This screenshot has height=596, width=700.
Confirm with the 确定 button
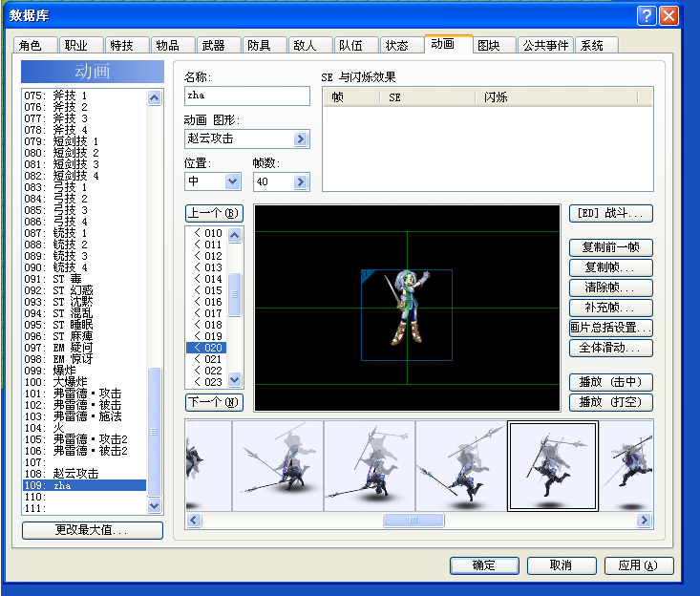pyautogui.click(x=484, y=565)
